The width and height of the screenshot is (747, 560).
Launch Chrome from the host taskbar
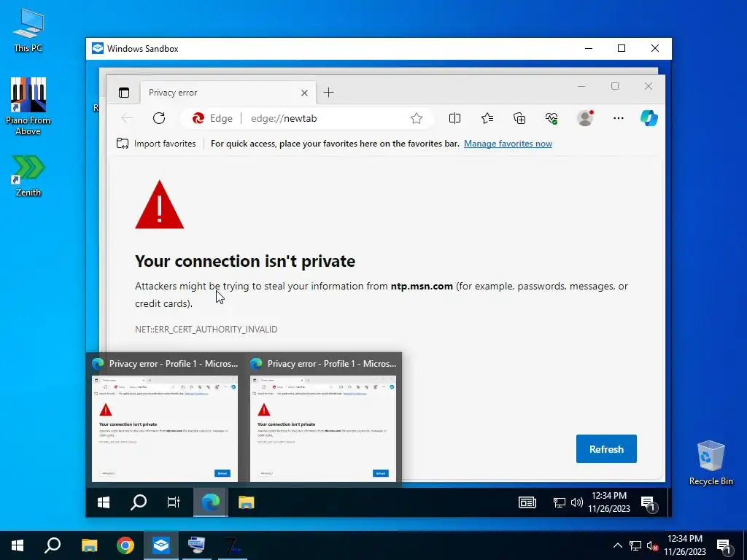(125, 545)
